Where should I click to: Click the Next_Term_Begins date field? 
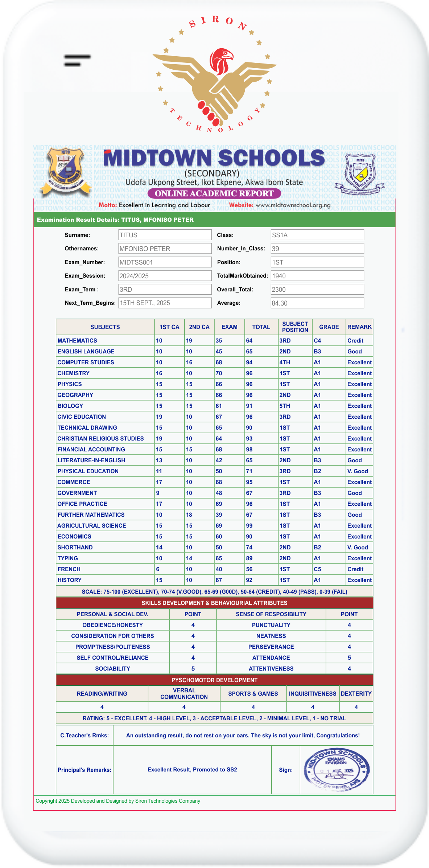[165, 303]
